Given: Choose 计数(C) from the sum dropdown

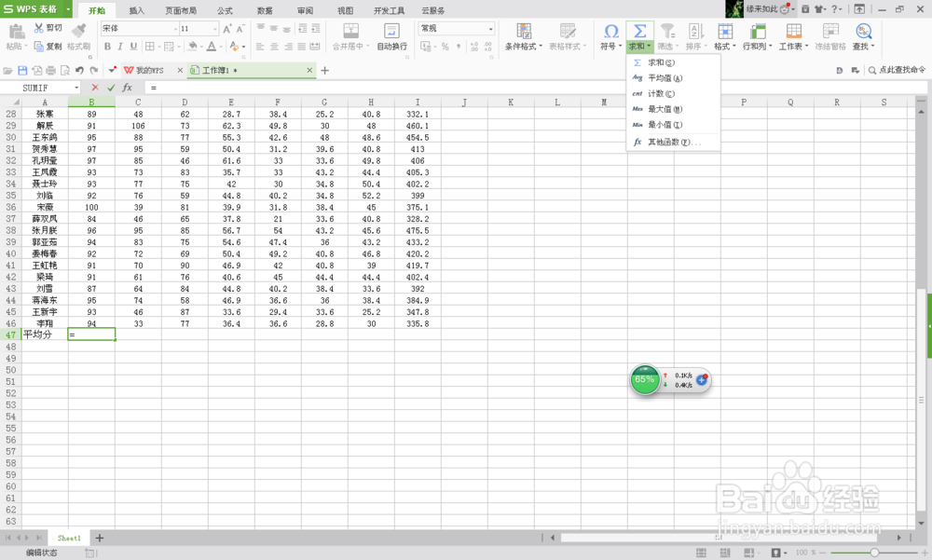Looking at the screenshot, I should point(673,93).
